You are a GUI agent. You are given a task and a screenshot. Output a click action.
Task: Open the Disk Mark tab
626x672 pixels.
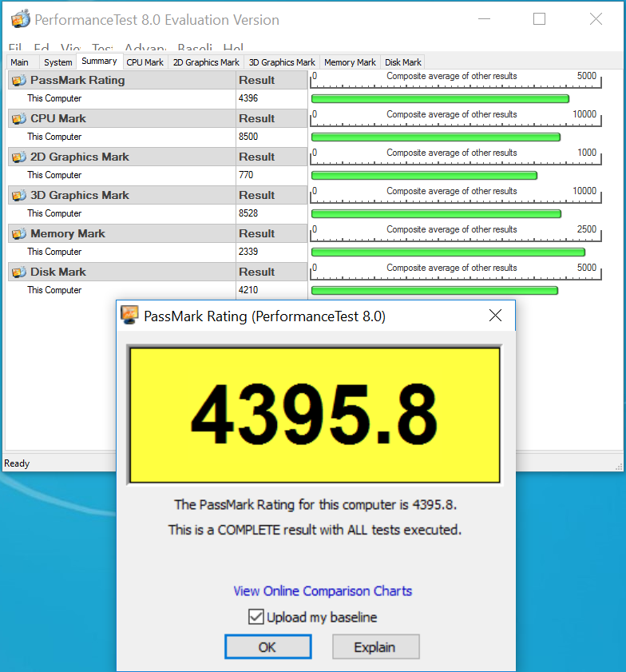coord(403,62)
